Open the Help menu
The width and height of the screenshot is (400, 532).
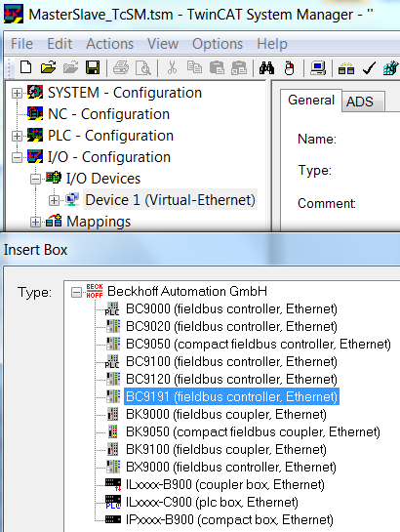[x=272, y=44]
